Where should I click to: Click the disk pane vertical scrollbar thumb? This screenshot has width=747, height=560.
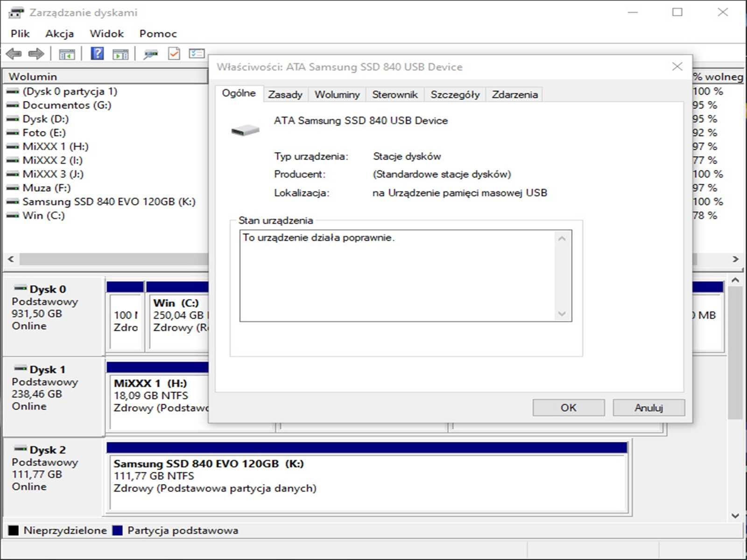735,353
